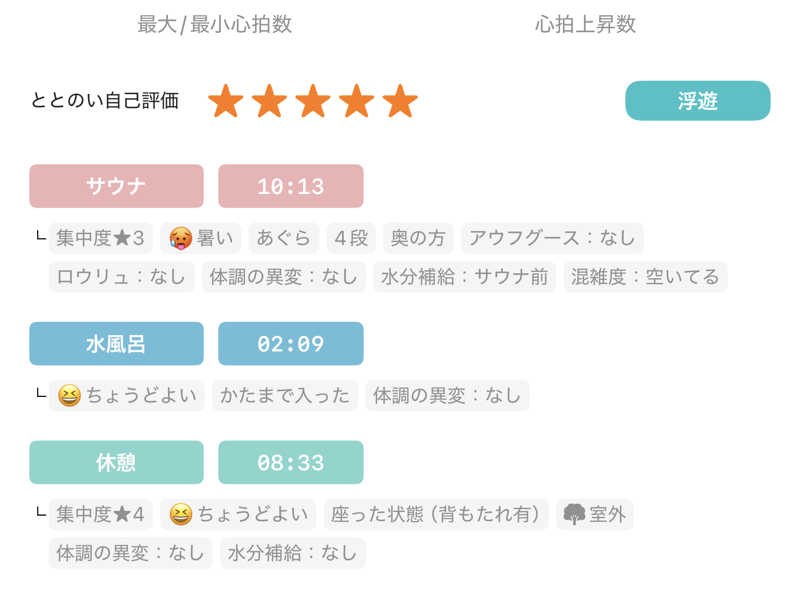
Task: Select the teal 浮遊 badge
Action: coord(698,101)
